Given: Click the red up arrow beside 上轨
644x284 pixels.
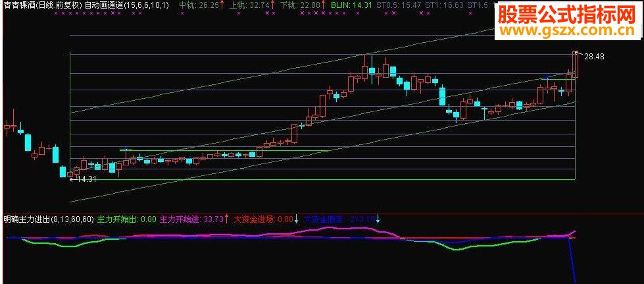Looking at the screenshot, I should [272, 5].
